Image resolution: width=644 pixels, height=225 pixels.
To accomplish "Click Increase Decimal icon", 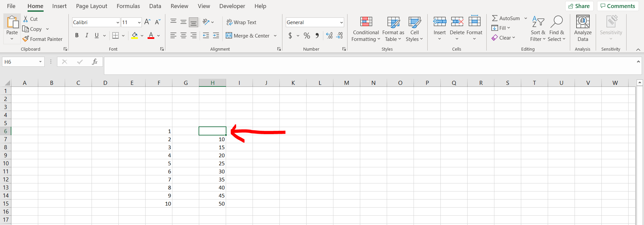I will (x=329, y=35).
